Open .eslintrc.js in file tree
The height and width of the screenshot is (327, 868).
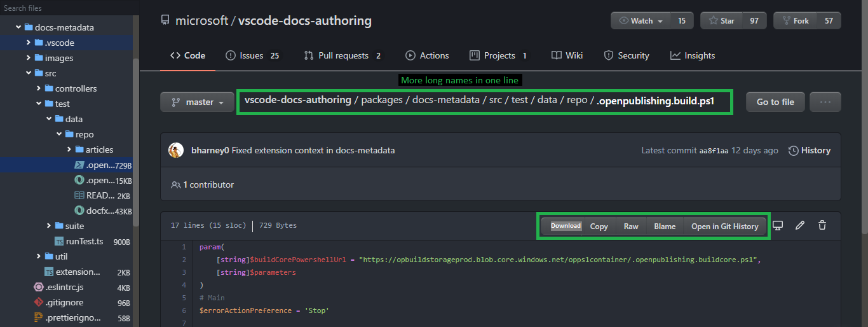click(66, 287)
